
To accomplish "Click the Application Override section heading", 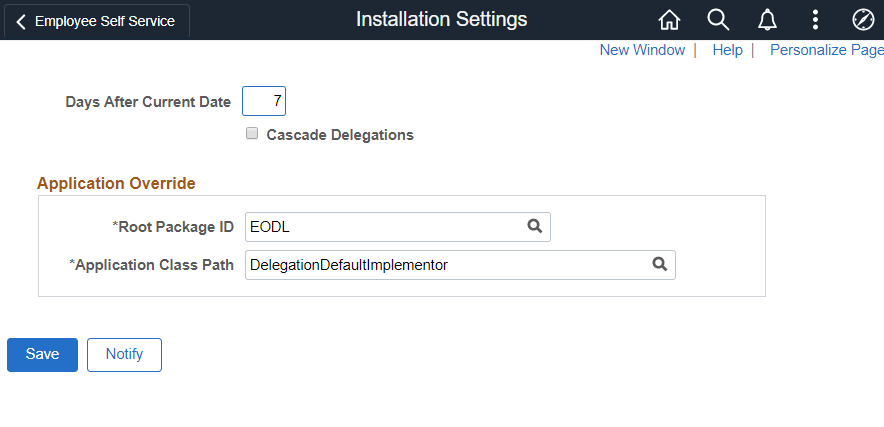I will click(x=116, y=183).
